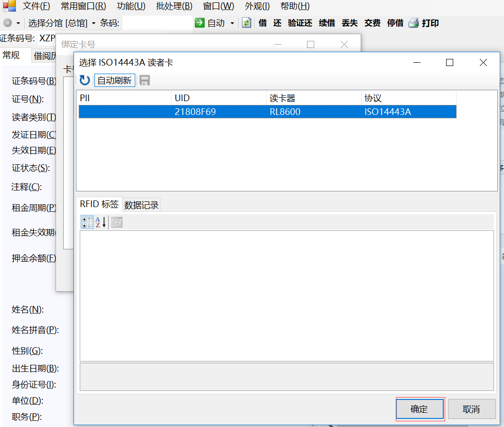Click the RL8600 reader cell

pos(285,112)
